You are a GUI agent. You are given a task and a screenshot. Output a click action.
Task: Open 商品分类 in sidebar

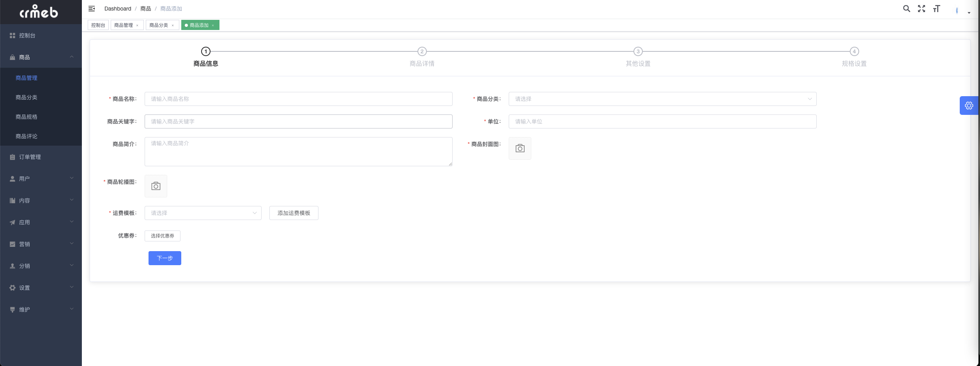click(x=41, y=97)
